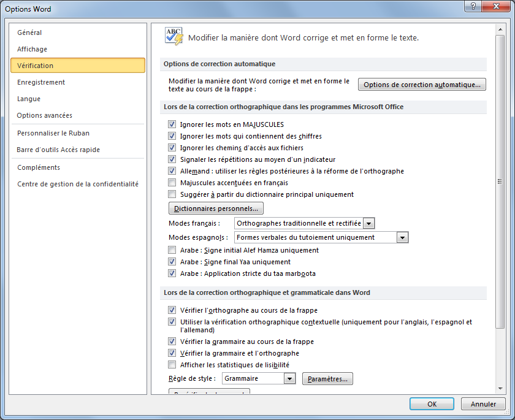The width and height of the screenshot is (515, 420).
Task: Click the Microsoft Office spelling section heading
Action: (x=283, y=107)
